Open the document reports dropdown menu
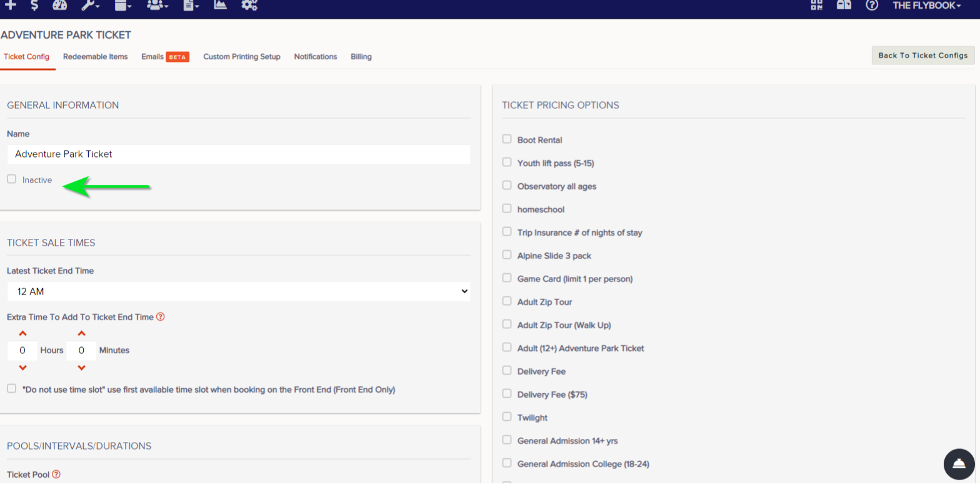The width and height of the screenshot is (980, 484). coord(191,5)
